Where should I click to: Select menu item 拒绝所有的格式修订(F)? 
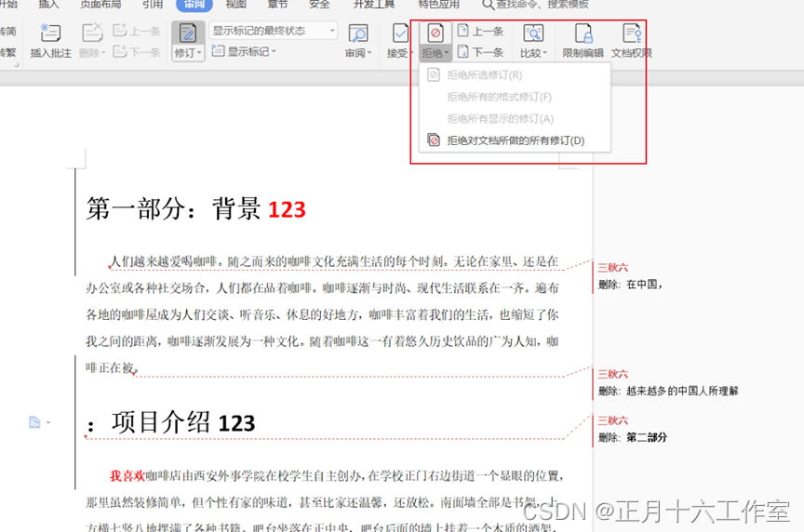515,97
